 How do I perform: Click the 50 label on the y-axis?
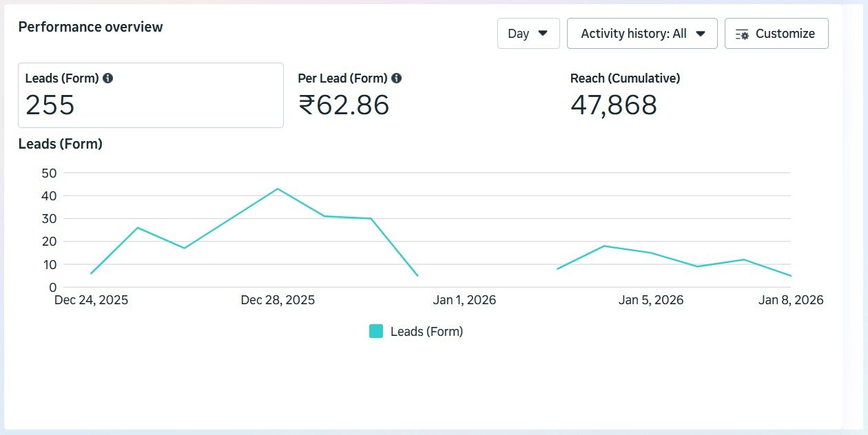point(49,173)
